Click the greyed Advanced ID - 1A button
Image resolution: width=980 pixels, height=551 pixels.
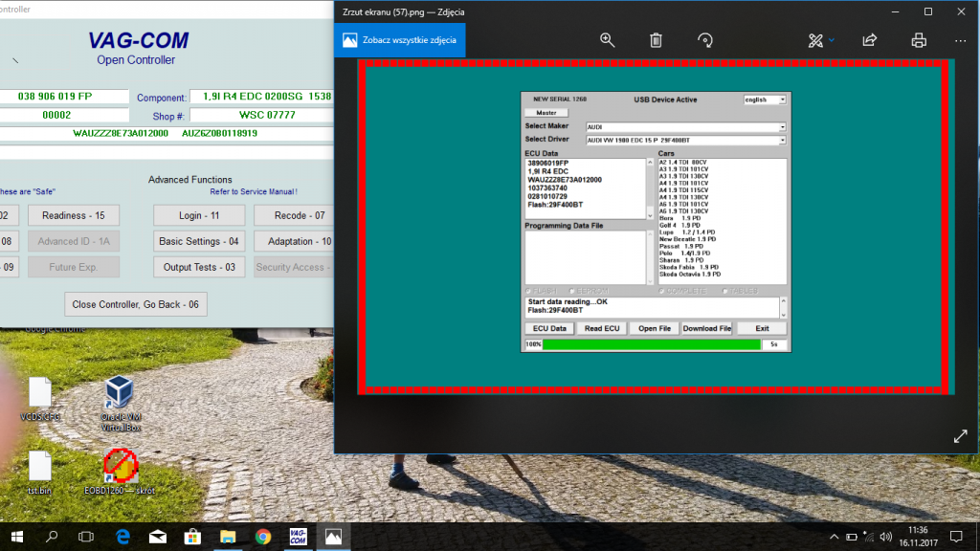click(73, 241)
